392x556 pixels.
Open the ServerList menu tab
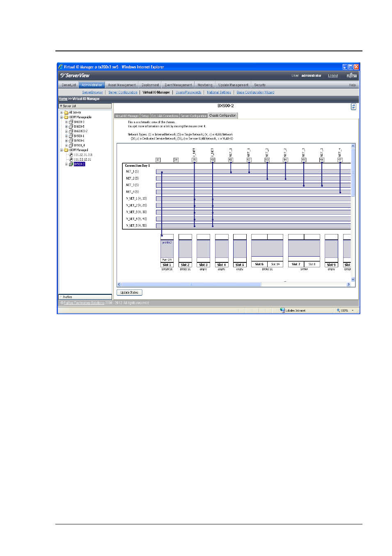[69, 85]
